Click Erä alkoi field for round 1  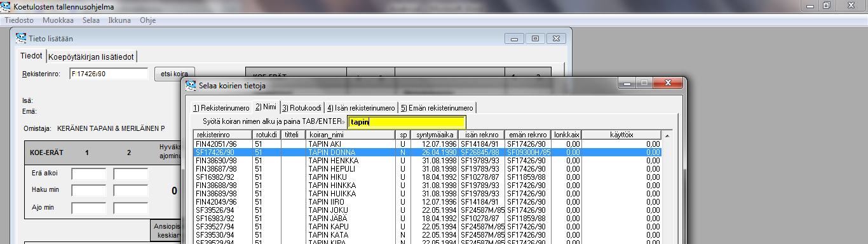pos(88,173)
